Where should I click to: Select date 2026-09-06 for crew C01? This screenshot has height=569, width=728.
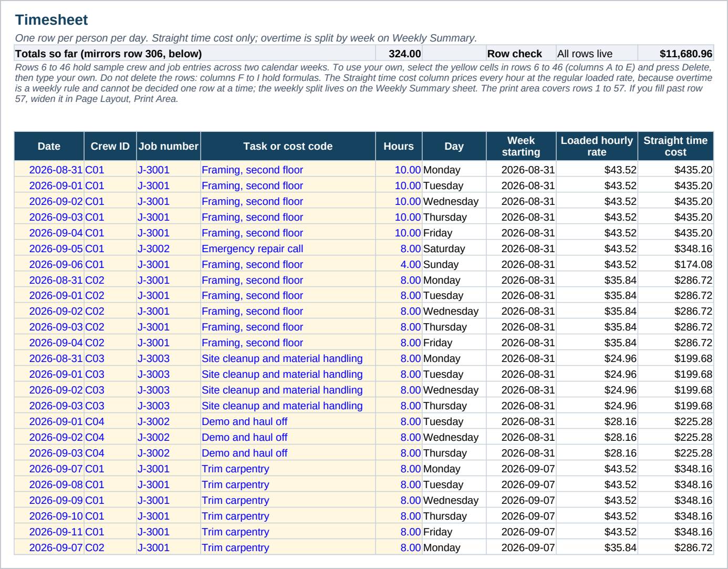click(49, 264)
